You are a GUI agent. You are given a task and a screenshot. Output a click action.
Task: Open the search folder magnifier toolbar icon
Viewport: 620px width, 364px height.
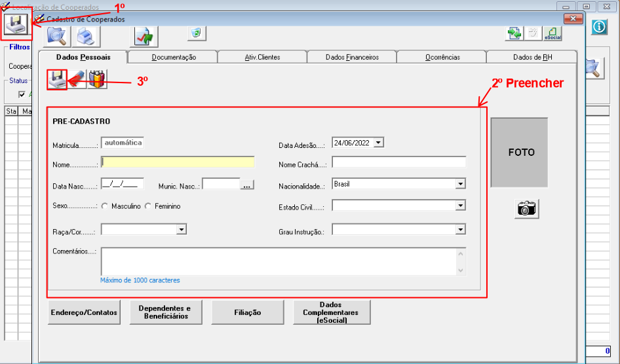tap(58, 36)
